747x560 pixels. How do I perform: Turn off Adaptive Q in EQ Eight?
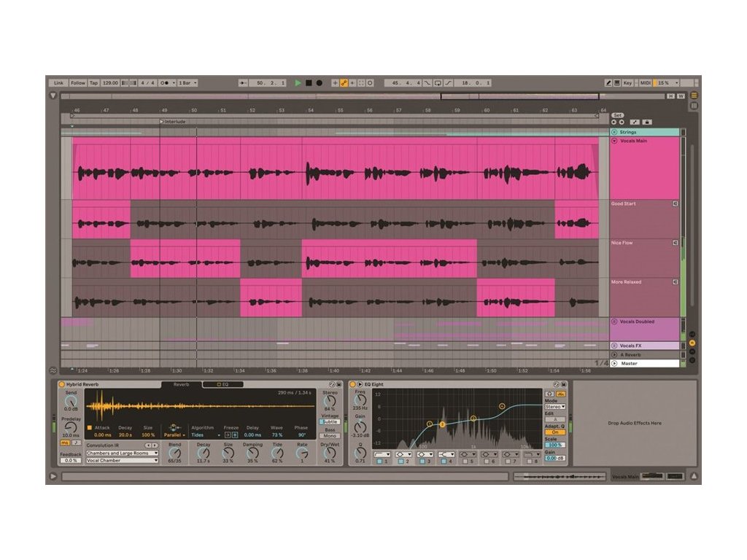(x=554, y=432)
